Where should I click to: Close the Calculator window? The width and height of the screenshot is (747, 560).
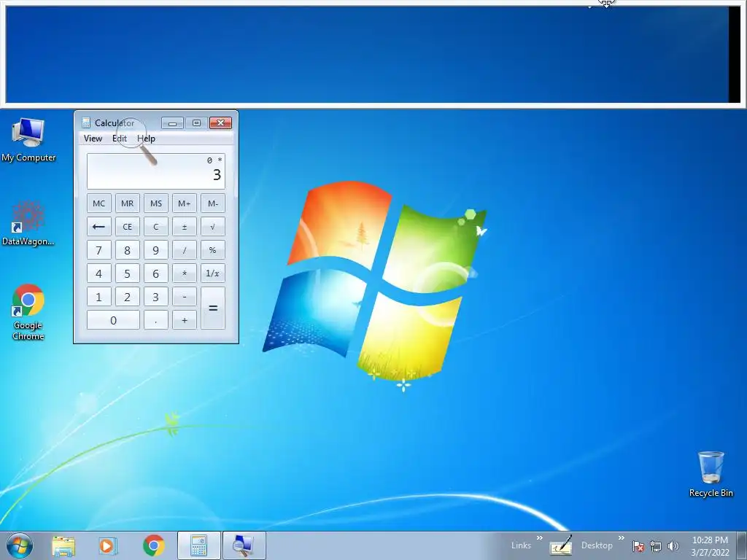pyautogui.click(x=220, y=122)
